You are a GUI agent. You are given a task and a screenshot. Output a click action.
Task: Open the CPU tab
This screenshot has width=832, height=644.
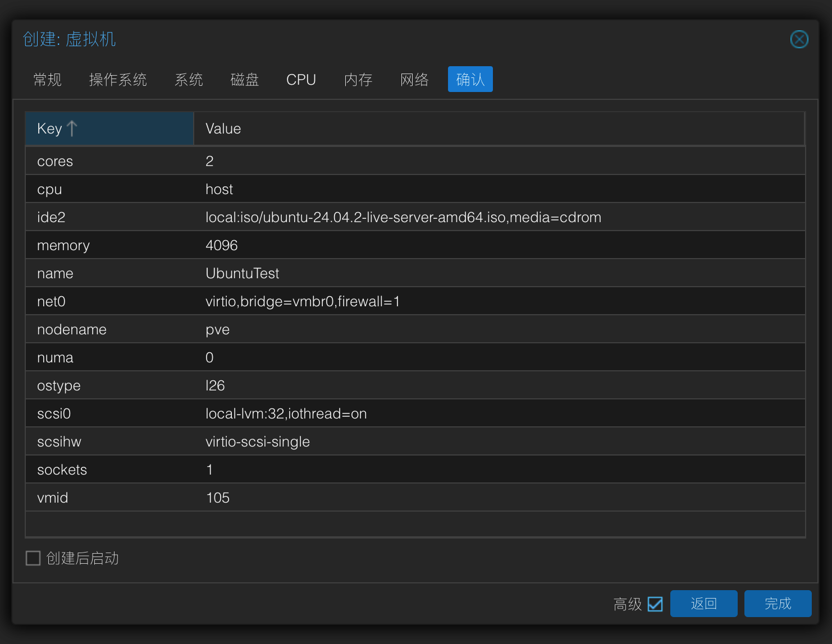[301, 80]
